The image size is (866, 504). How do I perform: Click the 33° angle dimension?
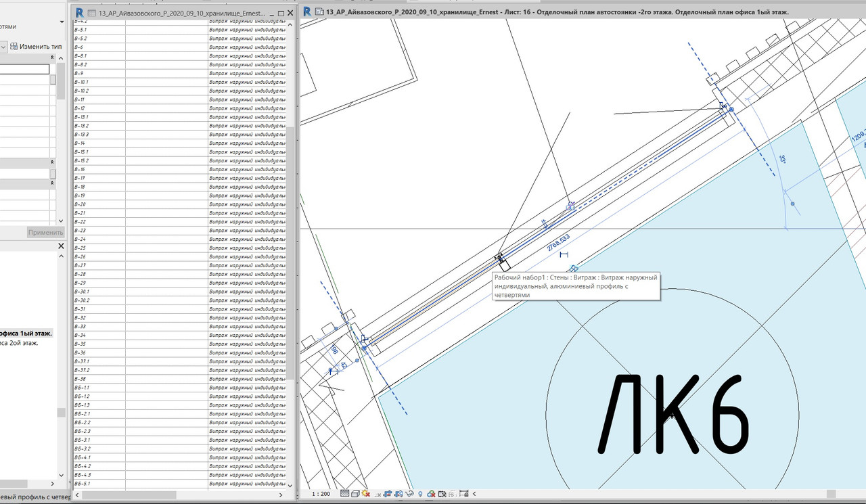click(783, 160)
